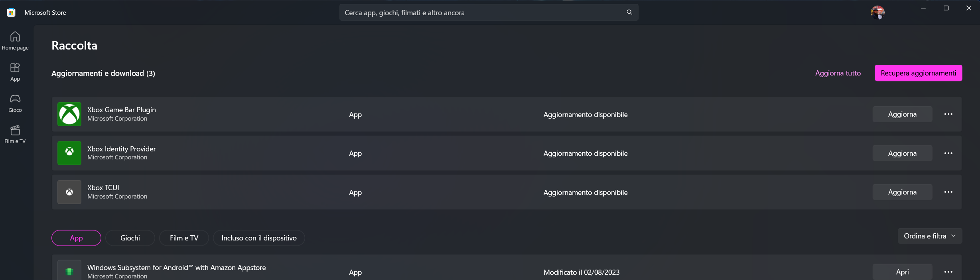Image resolution: width=980 pixels, height=280 pixels.
Task: Click the Xbox TCUI app icon
Action: pyautogui.click(x=69, y=192)
